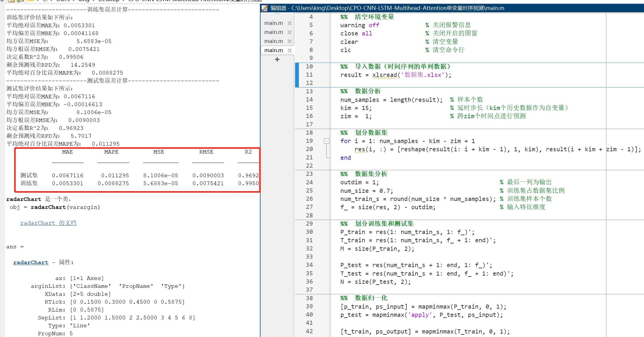This screenshot has width=644, height=337.
Task: Close the active main.m tab with its X icon
Action: pyautogui.click(x=290, y=50)
